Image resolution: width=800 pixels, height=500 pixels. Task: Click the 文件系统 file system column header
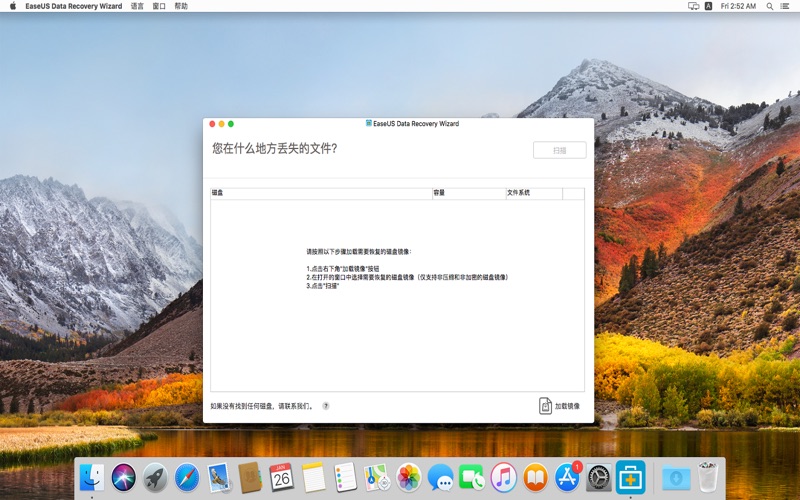(533, 193)
